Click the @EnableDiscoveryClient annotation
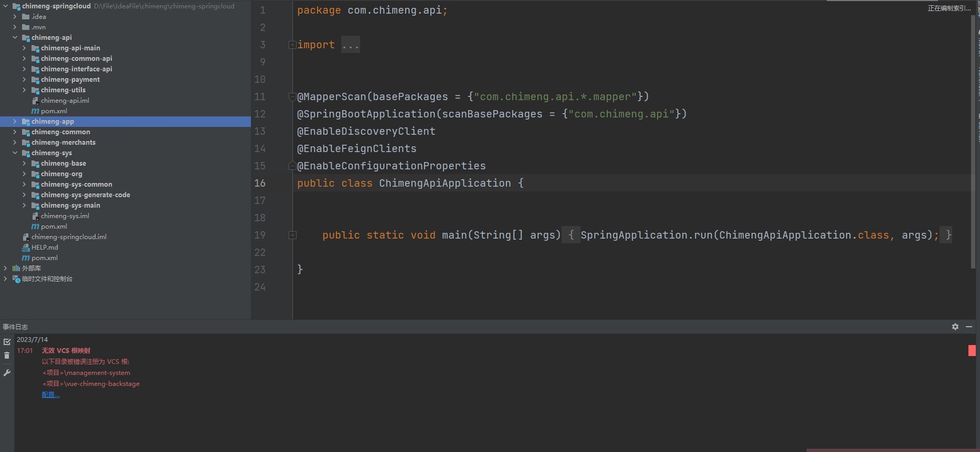Screen dimensions: 980x452 (366, 131)
